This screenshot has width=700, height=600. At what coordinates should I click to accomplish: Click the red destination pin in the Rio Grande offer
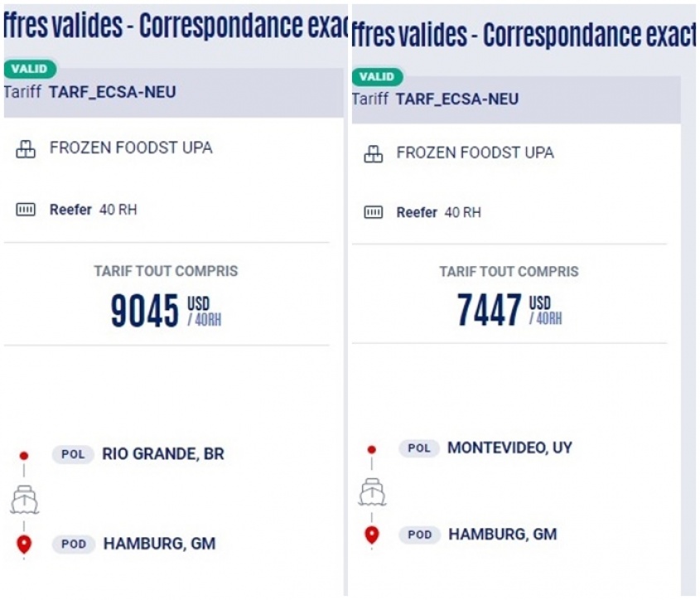pos(24,544)
